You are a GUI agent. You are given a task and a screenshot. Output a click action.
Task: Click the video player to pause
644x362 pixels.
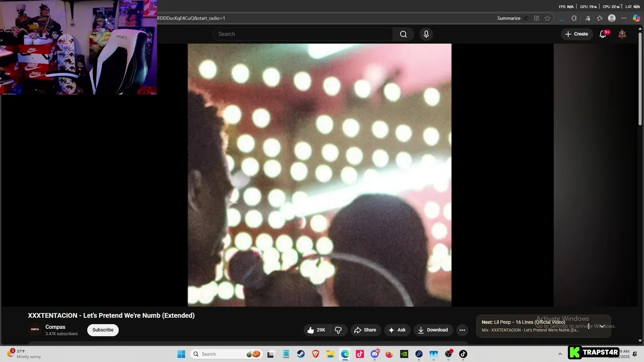[319, 175]
